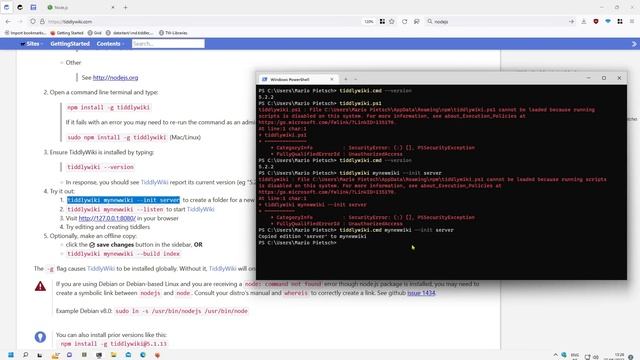
Task: Open the http://127.0.0.1:8080/ link
Action: coord(107,218)
